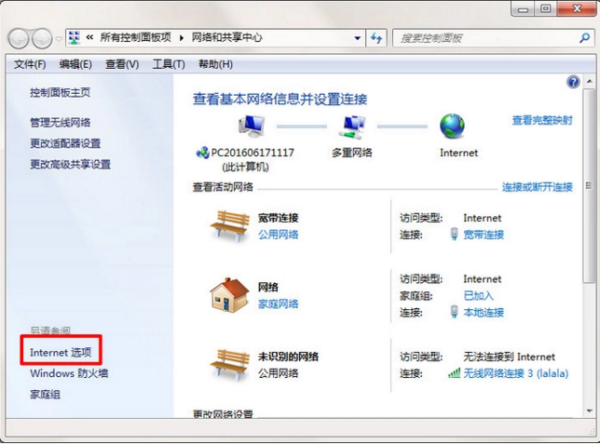Viewport: 600px width, 444px height.
Task: Open the address bar history dropdown arrow
Action: 357,38
